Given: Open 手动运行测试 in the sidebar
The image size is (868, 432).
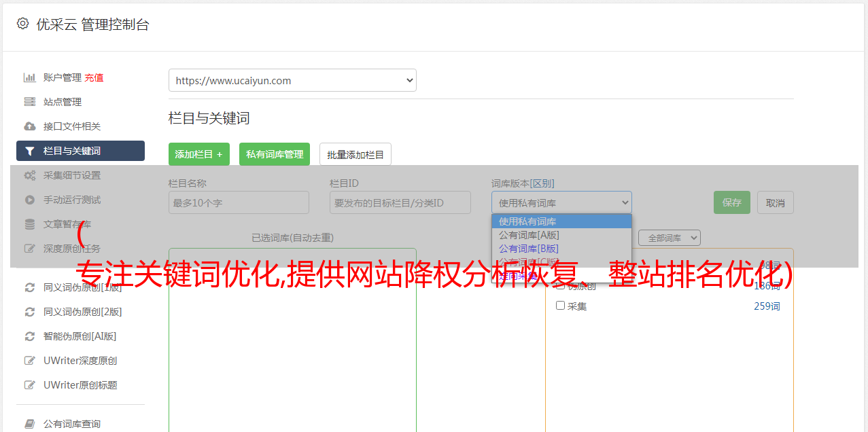Looking at the screenshot, I should 72,200.
